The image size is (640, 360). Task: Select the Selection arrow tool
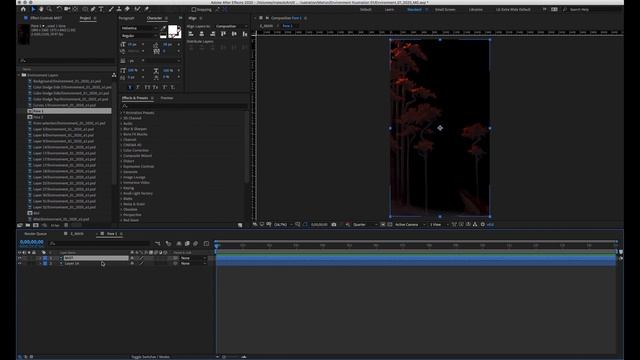[33, 9]
